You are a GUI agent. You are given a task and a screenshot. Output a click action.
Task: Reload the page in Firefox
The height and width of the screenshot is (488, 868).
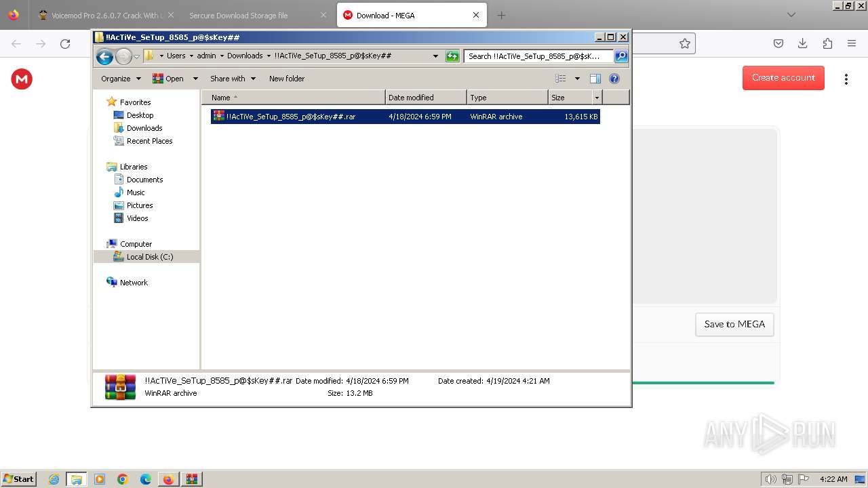[65, 43]
